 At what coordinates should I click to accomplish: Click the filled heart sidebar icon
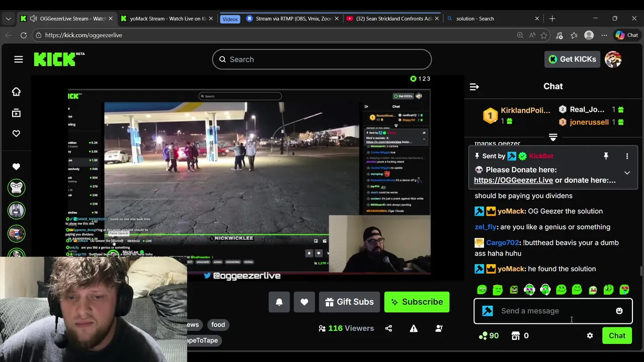click(x=16, y=166)
